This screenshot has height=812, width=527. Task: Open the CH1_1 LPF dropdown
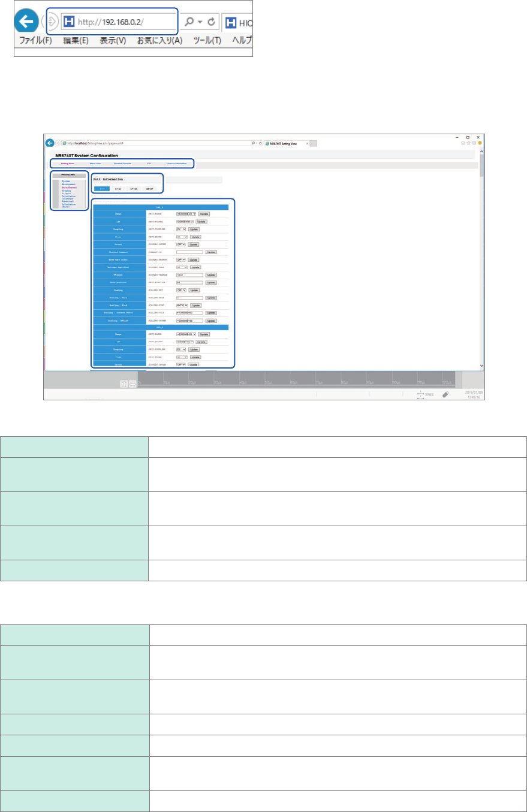(x=185, y=222)
